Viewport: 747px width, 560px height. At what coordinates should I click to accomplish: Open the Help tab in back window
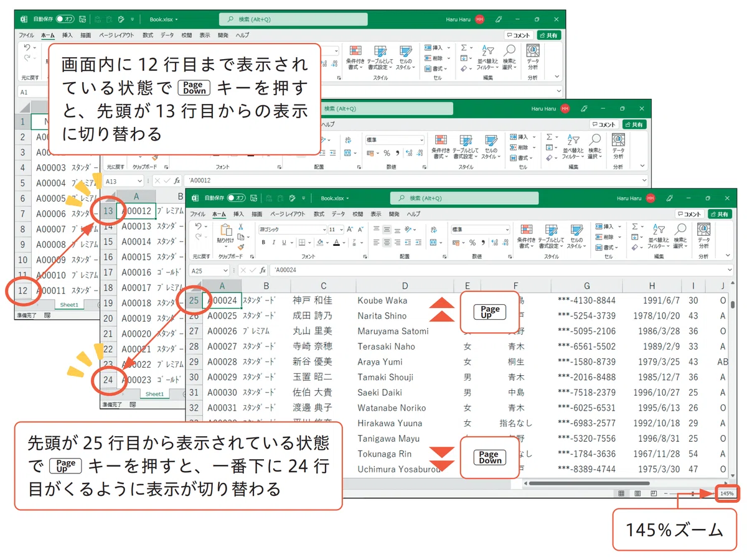(x=242, y=35)
